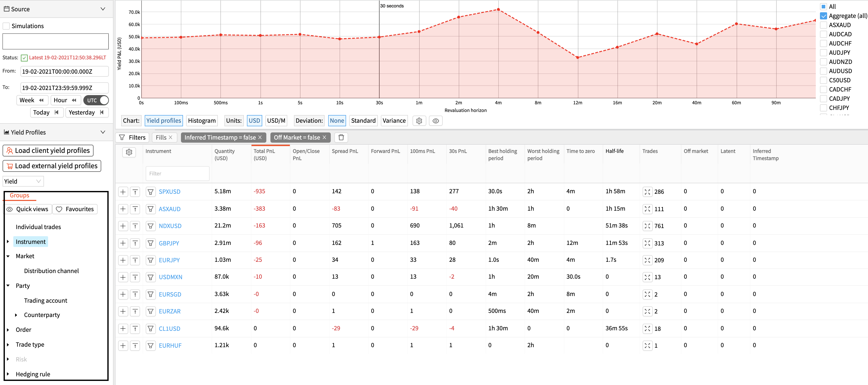Collapse the Source panel chevron
Image resolution: width=868 pixels, height=385 pixels.
click(103, 9)
